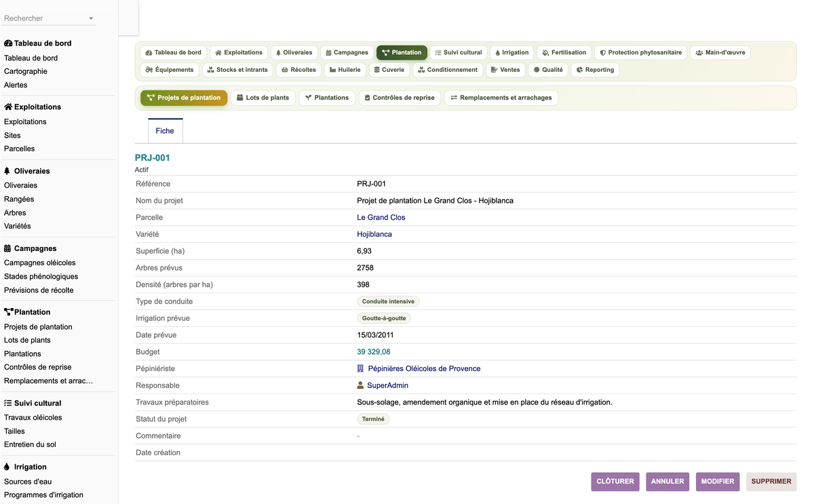
Task: Open Sources d'eau in the sidebar
Action: pyautogui.click(x=28, y=481)
